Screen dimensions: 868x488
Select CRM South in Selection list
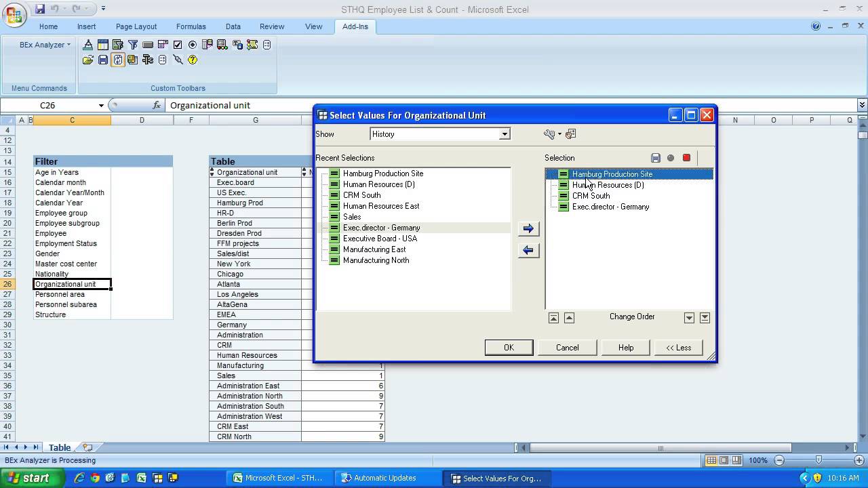591,196
